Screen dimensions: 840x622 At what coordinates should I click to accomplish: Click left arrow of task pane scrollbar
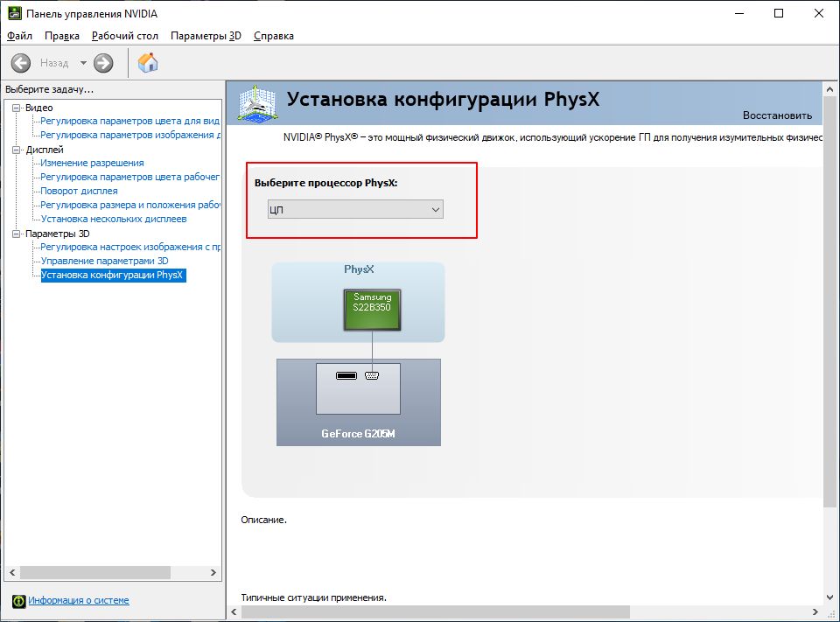pyautogui.click(x=12, y=572)
